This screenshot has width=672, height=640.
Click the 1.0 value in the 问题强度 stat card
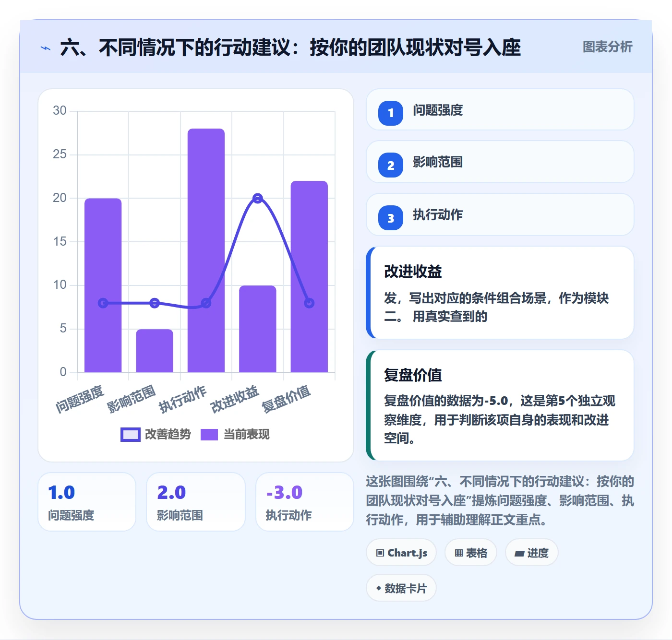tap(61, 493)
